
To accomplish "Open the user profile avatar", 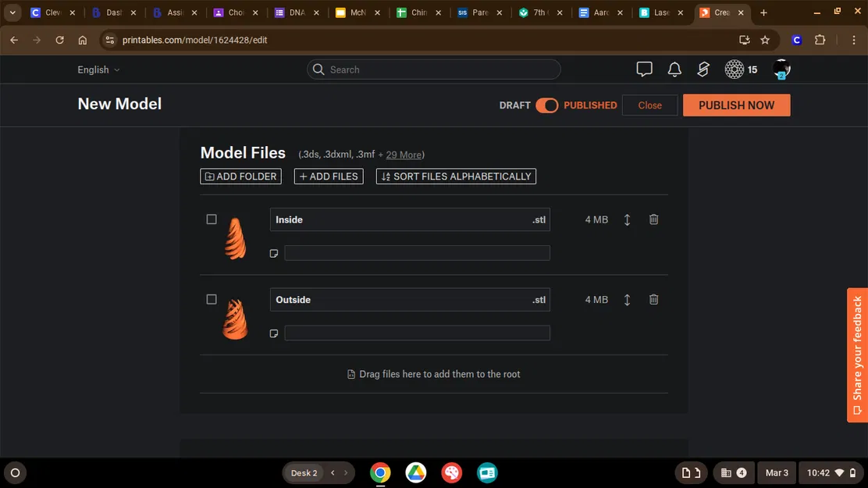I will tap(781, 69).
